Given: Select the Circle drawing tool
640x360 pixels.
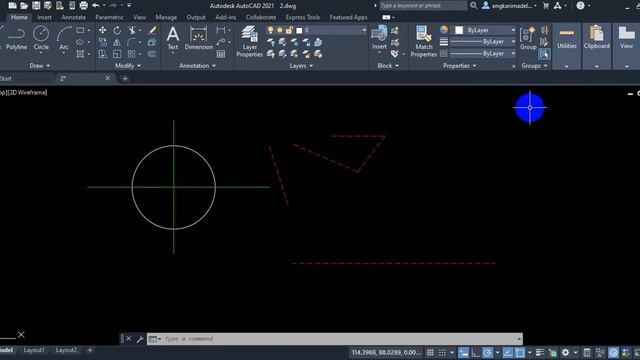Looking at the screenshot, I should 41,38.
